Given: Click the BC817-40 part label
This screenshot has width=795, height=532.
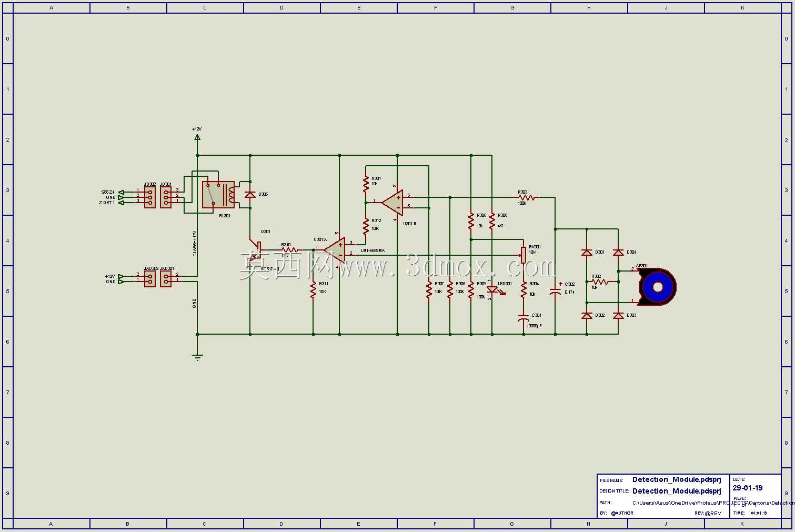Looking at the screenshot, I should click(x=270, y=268).
